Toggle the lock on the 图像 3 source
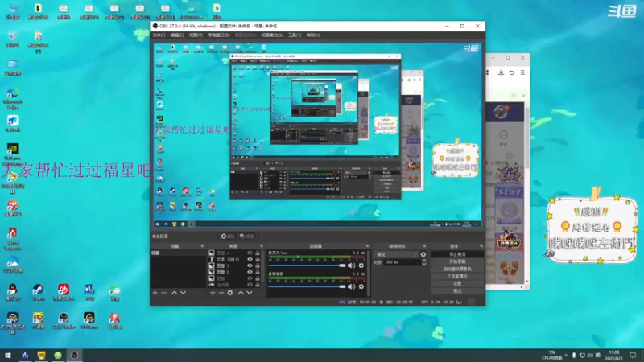The height and width of the screenshot is (362, 644). tap(258, 265)
